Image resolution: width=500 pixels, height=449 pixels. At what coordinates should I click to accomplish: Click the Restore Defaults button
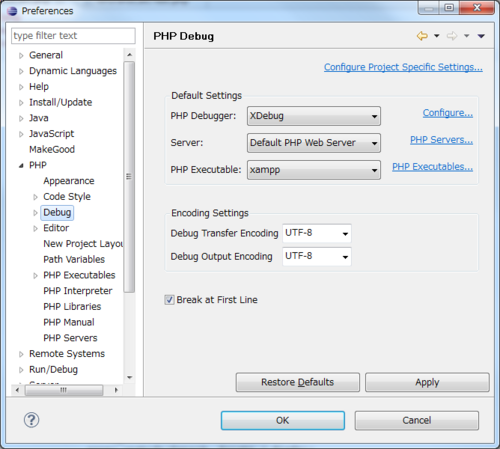click(298, 382)
